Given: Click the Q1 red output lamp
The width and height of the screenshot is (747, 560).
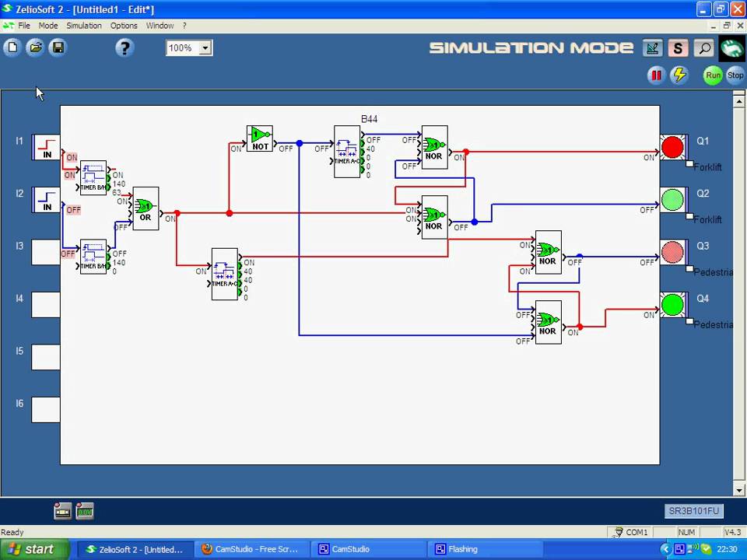Looking at the screenshot, I should tap(672, 147).
